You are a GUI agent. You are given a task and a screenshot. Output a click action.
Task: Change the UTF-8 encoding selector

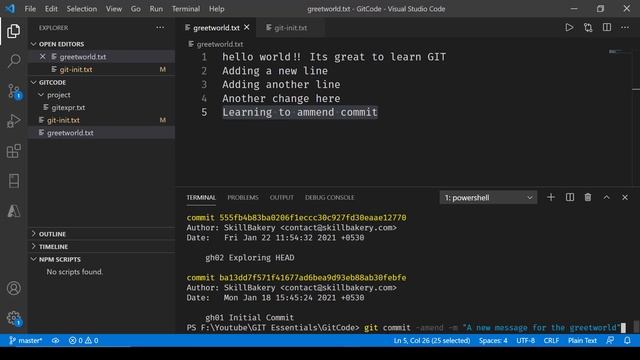coord(525,340)
